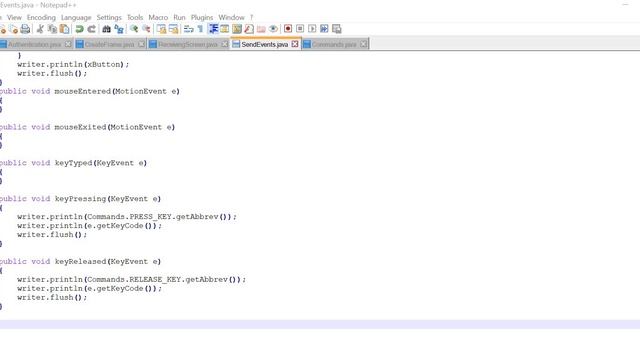
Task: Click the Zoom In icon
Action: 134,29
